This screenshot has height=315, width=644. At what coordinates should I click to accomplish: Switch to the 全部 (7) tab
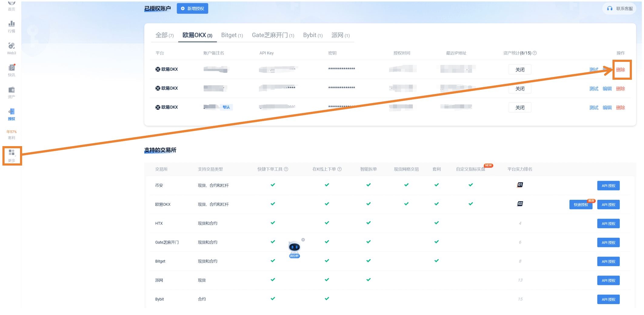point(165,35)
